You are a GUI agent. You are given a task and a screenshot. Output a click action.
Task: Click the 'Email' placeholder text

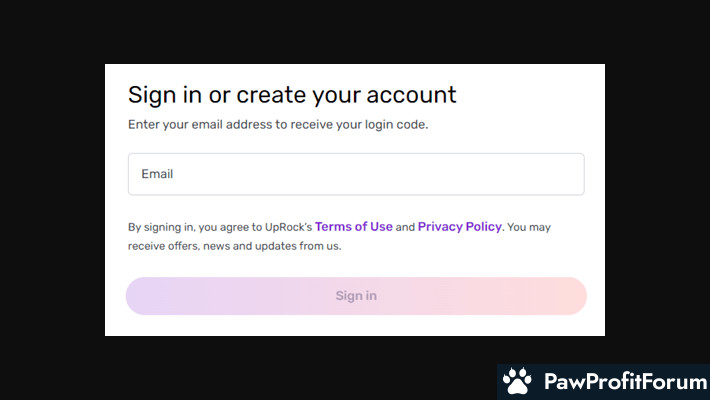(x=157, y=174)
